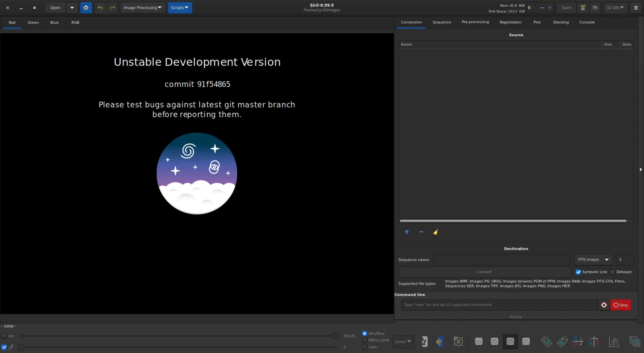Open the Sequence tab
The height and width of the screenshot is (353, 644).
[442, 22]
